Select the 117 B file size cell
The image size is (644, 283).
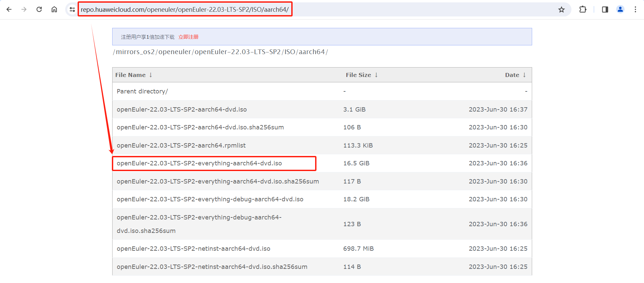coord(352,181)
